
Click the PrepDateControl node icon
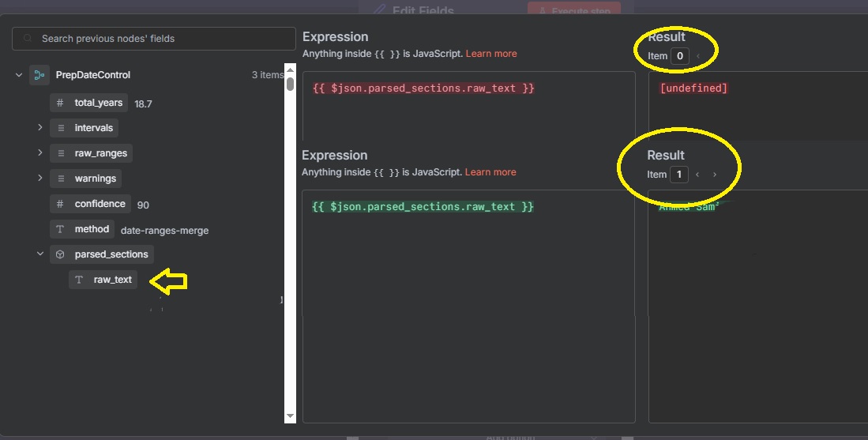39,75
